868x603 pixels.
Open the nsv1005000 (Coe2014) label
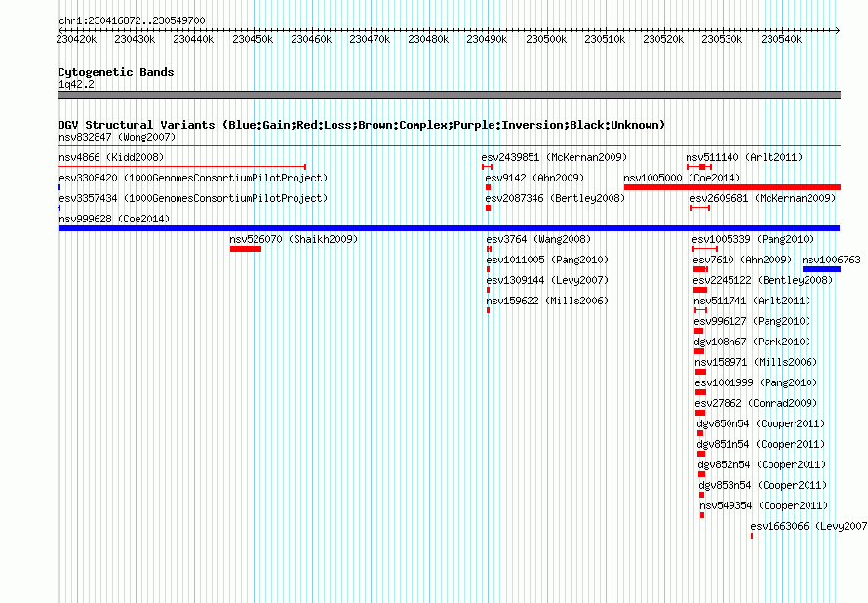pos(682,178)
